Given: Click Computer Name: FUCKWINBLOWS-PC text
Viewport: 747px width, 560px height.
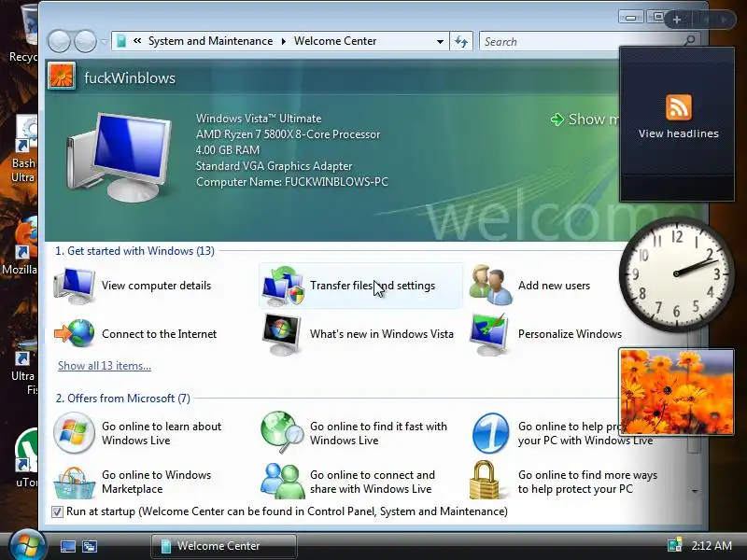Looking at the screenshot, I should pyautogui.click(x=292, y=182).
